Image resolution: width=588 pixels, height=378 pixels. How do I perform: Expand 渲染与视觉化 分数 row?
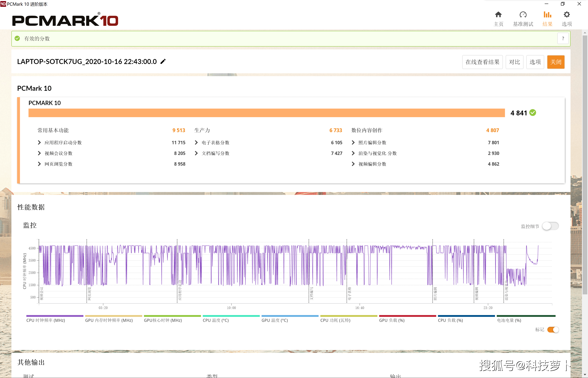353,153
